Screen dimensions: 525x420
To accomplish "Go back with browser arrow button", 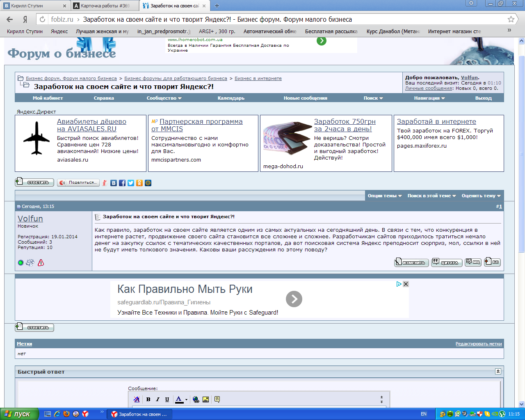I will pos(10,19).
